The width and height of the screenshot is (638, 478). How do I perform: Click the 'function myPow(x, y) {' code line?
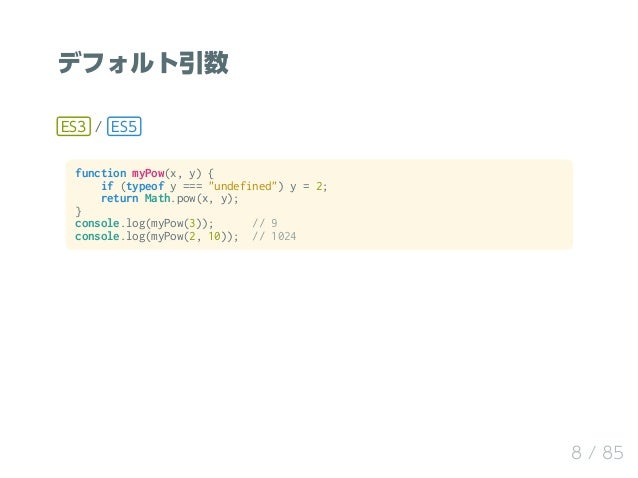pyautogui.click(x=144, y=173)
